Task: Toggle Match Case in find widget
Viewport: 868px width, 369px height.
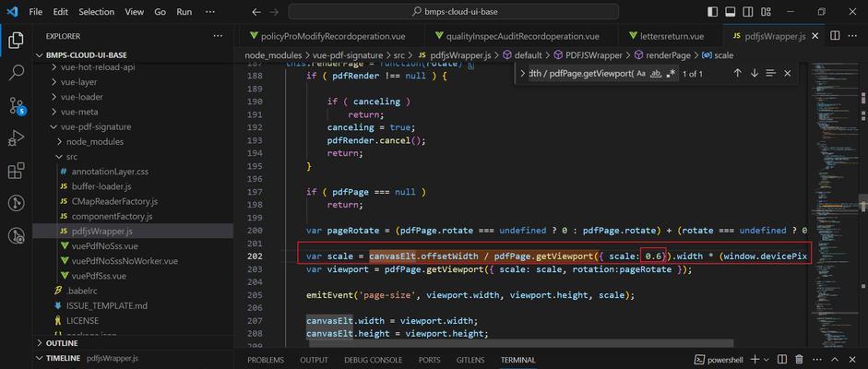Action: [x=641, y=73]
